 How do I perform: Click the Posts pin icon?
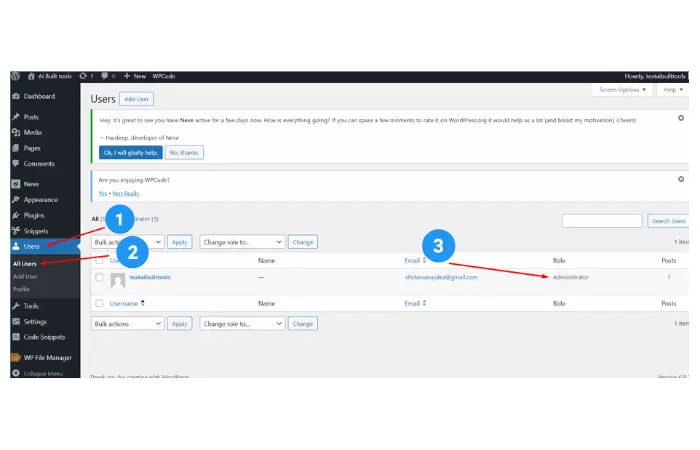[16, 117]
